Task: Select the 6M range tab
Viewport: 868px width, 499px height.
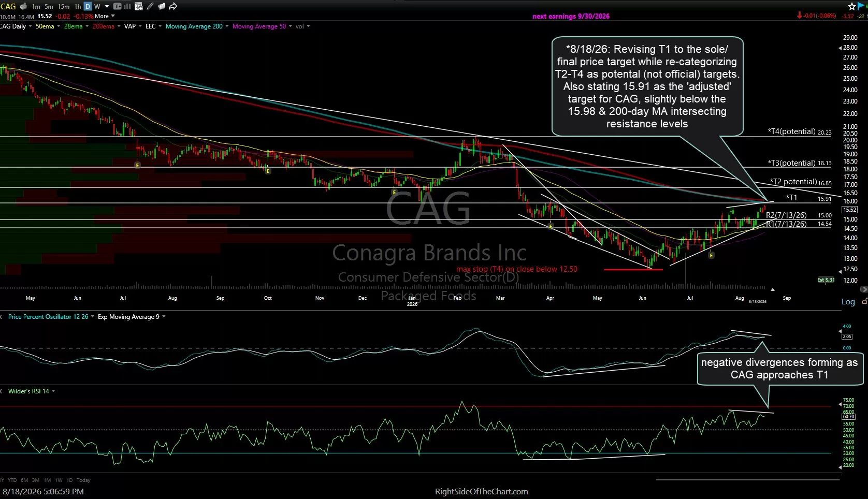Action: [x=24, y=480]
